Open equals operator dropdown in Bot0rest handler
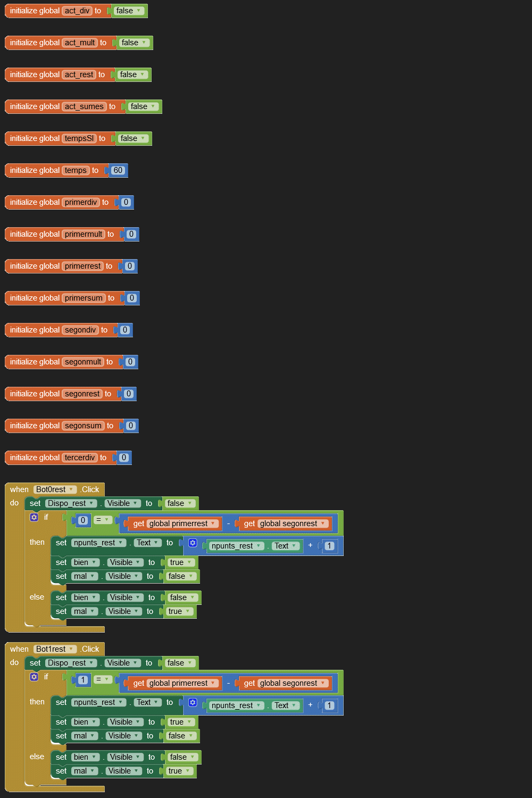 pyautogui.click(x=107, y=520)
